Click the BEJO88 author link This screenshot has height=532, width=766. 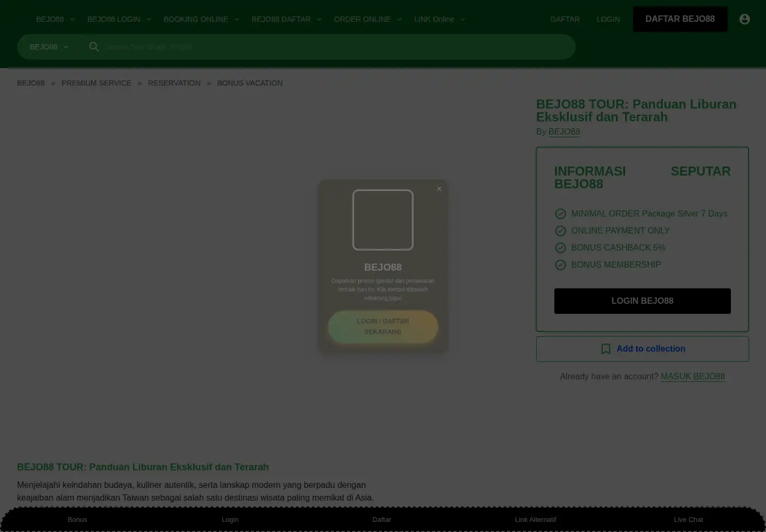(x=564, y=131)
